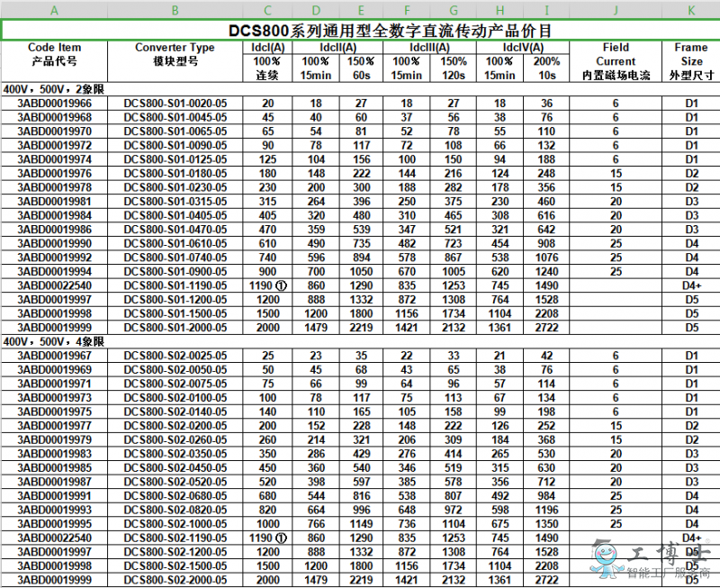Click the "IdcII(A)" header cell
This screenshot has height=588, width=720.
pyautogui.click(x=338, y=48)
